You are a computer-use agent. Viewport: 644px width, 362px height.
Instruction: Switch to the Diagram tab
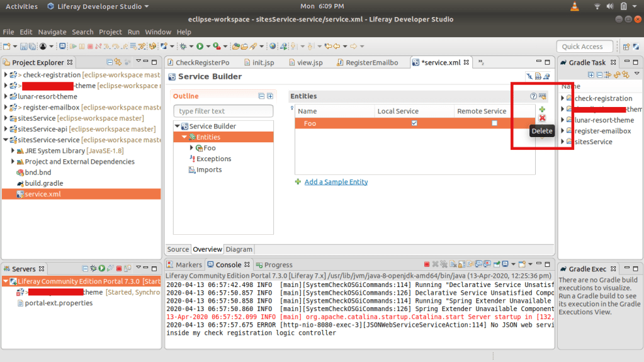coord(239,249)
